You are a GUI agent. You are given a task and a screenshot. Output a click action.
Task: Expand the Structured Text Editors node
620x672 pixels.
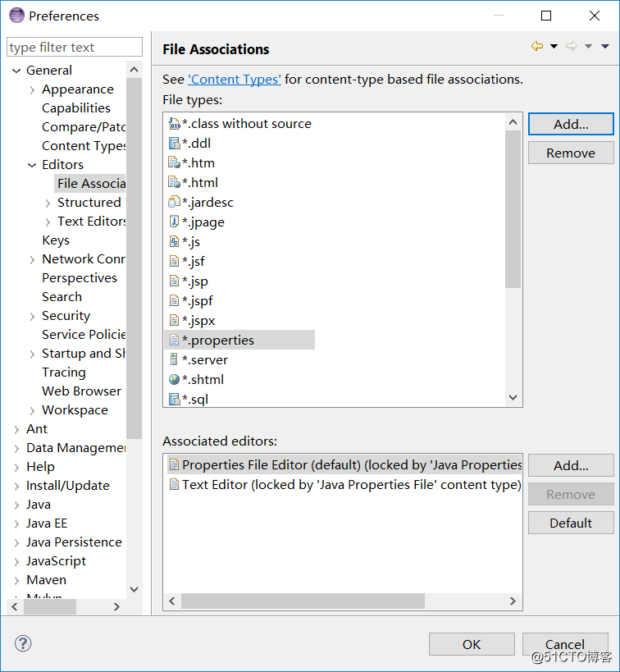pos(48,203)
